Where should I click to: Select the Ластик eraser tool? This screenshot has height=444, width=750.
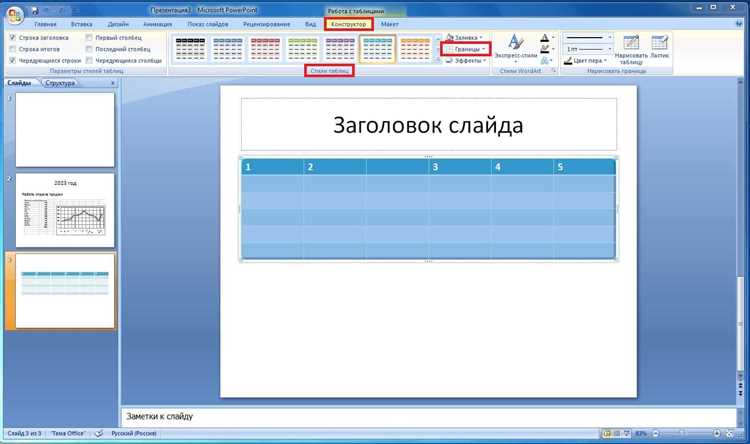coord(660,47)
